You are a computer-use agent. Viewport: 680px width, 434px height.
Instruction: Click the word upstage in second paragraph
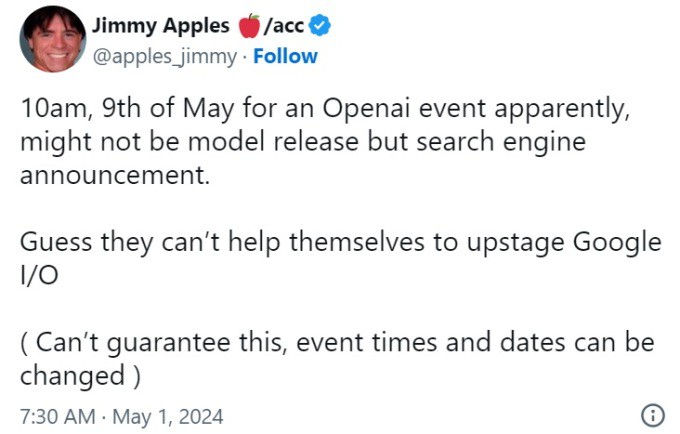515,242
